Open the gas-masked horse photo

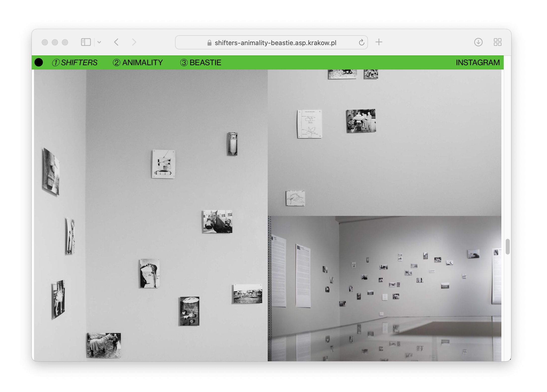[x=218, y=222]
